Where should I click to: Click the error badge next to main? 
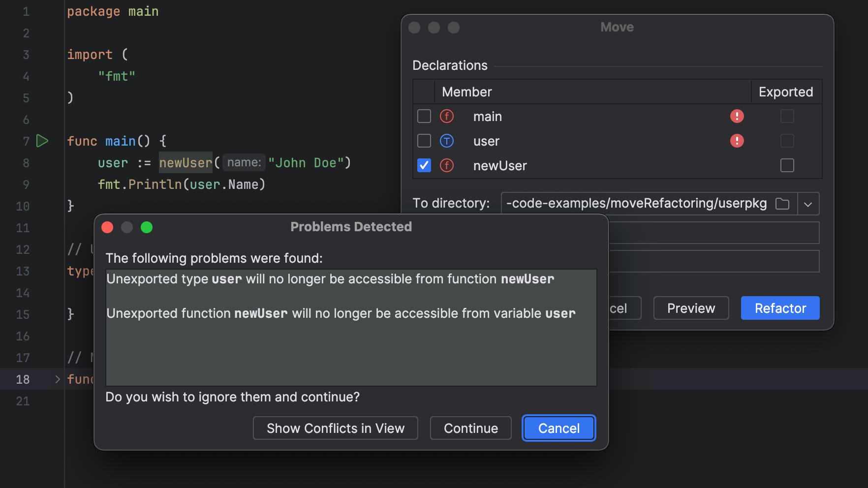point(737,116)
